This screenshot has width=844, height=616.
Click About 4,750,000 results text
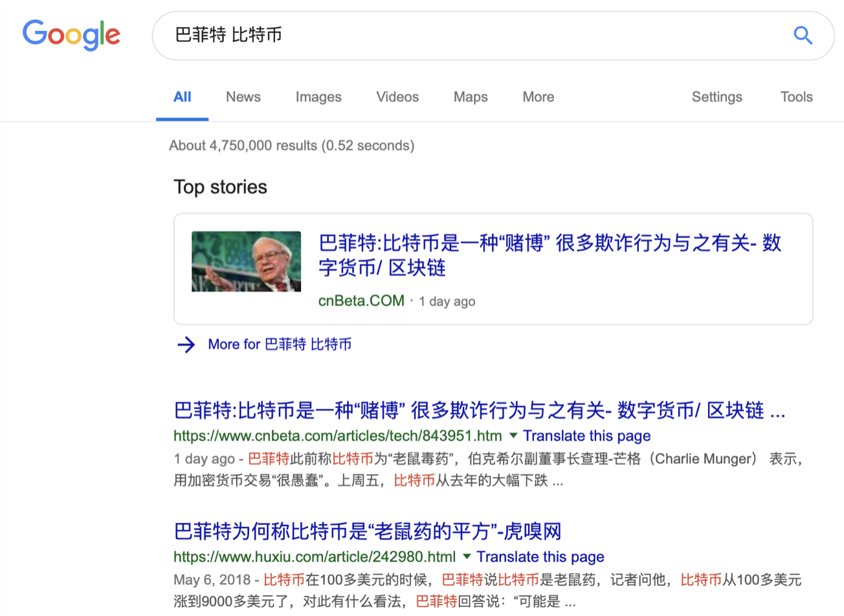292,146
